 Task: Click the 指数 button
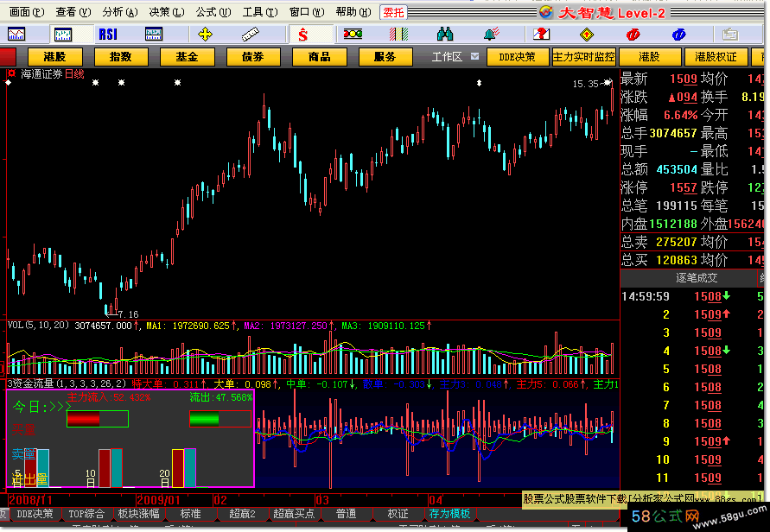click(x=121, y=57)
